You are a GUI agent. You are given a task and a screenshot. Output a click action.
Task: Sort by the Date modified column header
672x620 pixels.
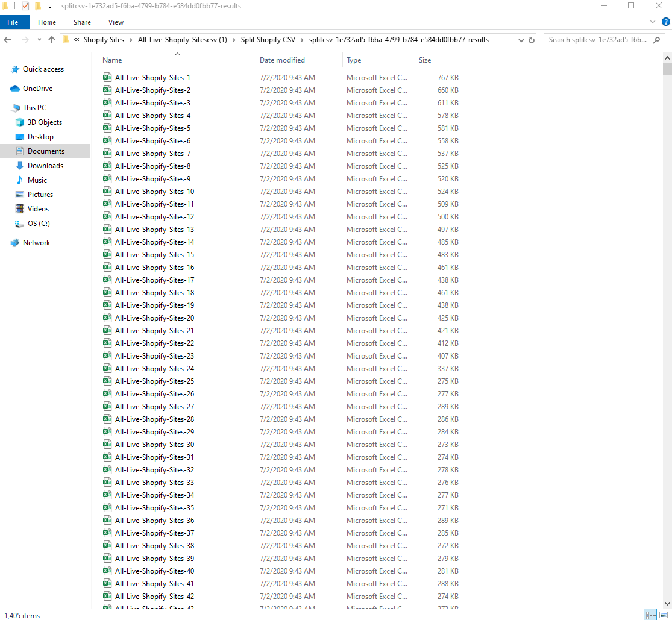tap(282, 60)
